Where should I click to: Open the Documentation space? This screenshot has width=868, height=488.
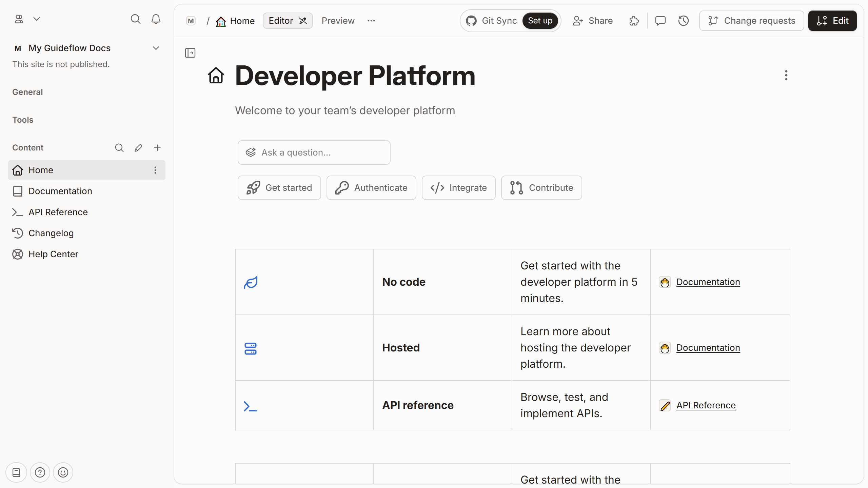[87, 191]
